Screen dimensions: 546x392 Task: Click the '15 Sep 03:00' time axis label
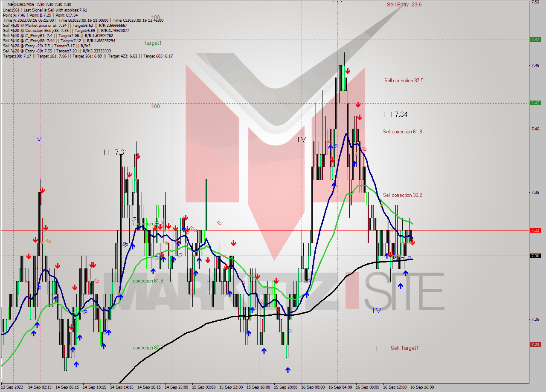tap(204, 387)
